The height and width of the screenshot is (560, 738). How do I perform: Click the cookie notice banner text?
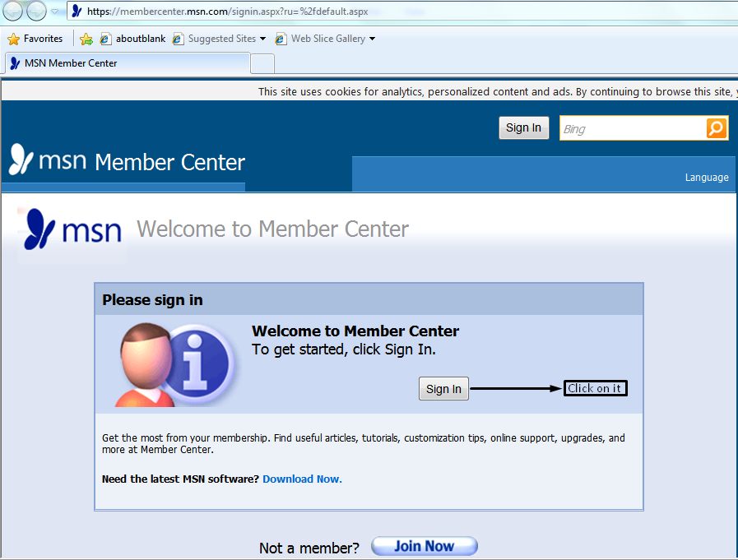pyautogui.click(x=498, y=92)
